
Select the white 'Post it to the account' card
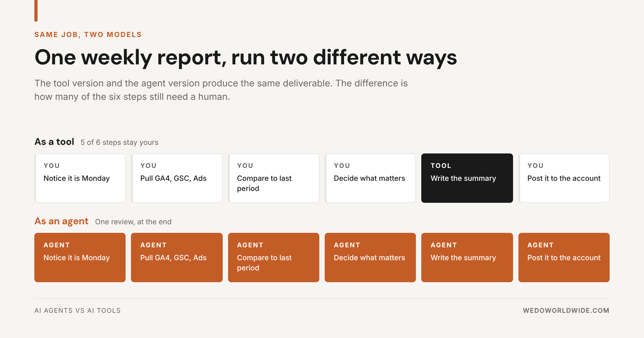click(564, 178)
